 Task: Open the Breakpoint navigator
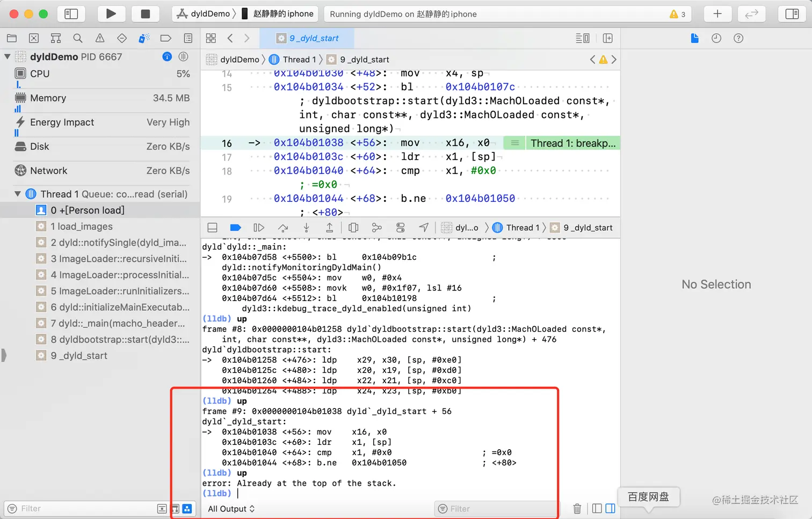(x=166, y=38)
